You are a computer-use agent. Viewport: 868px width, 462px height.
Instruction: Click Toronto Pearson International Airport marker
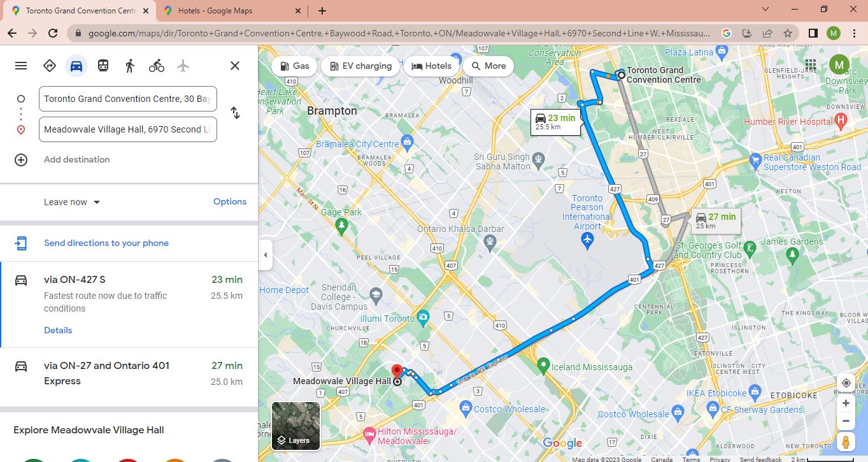pos(587,240)
